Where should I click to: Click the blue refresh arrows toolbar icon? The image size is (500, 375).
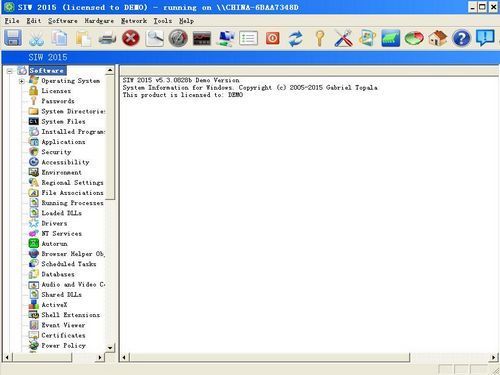click(x=296, y=38)
